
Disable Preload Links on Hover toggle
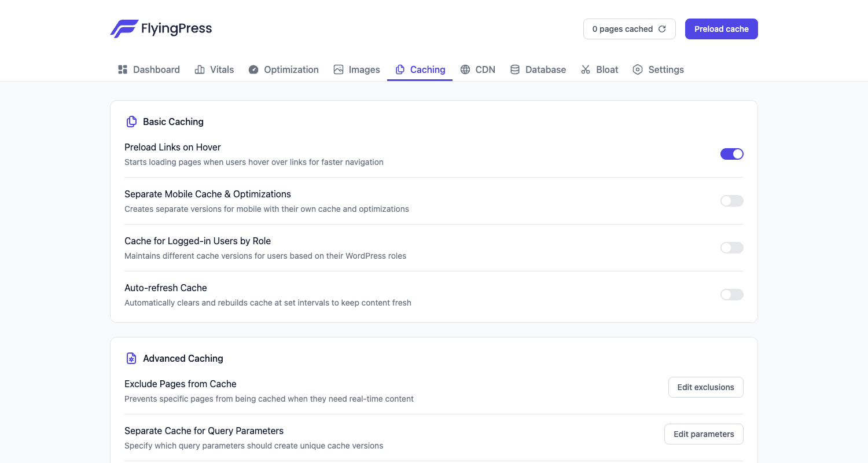click(732, 154)
